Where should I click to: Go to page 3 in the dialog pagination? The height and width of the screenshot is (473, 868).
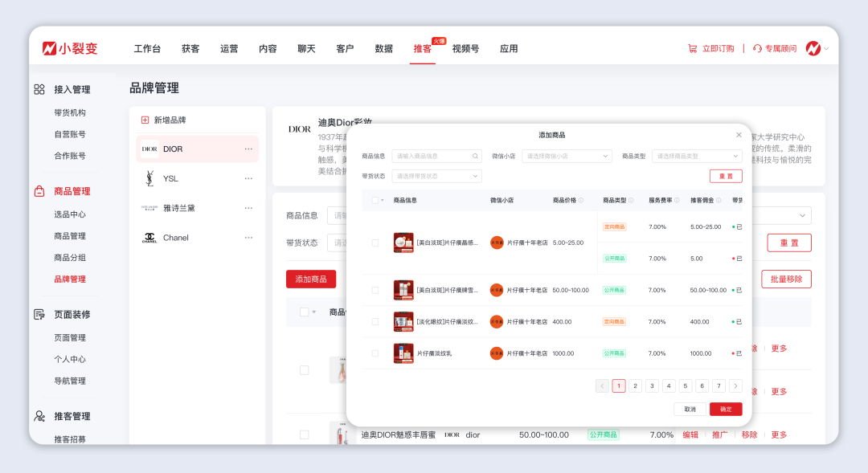click(652, 385)
